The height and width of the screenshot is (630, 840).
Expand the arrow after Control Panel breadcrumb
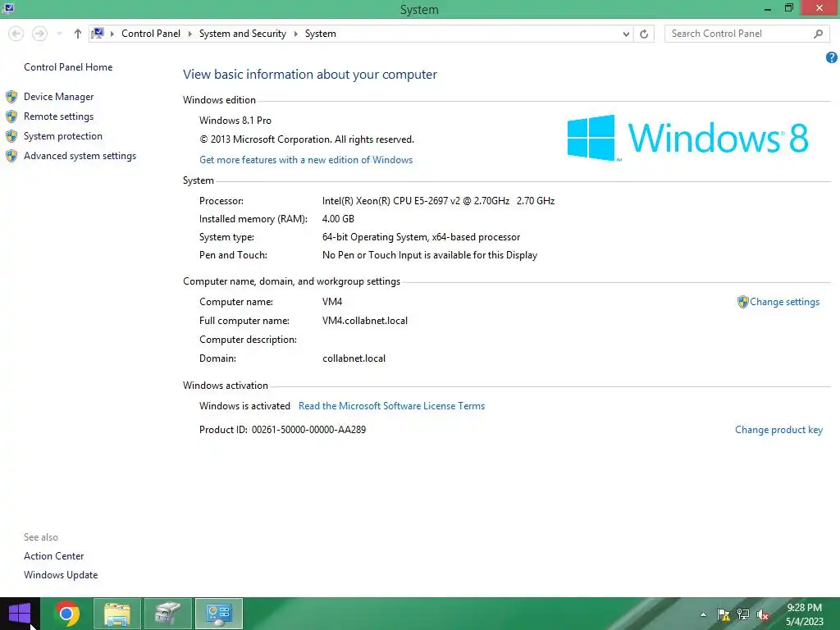point(189,34)
